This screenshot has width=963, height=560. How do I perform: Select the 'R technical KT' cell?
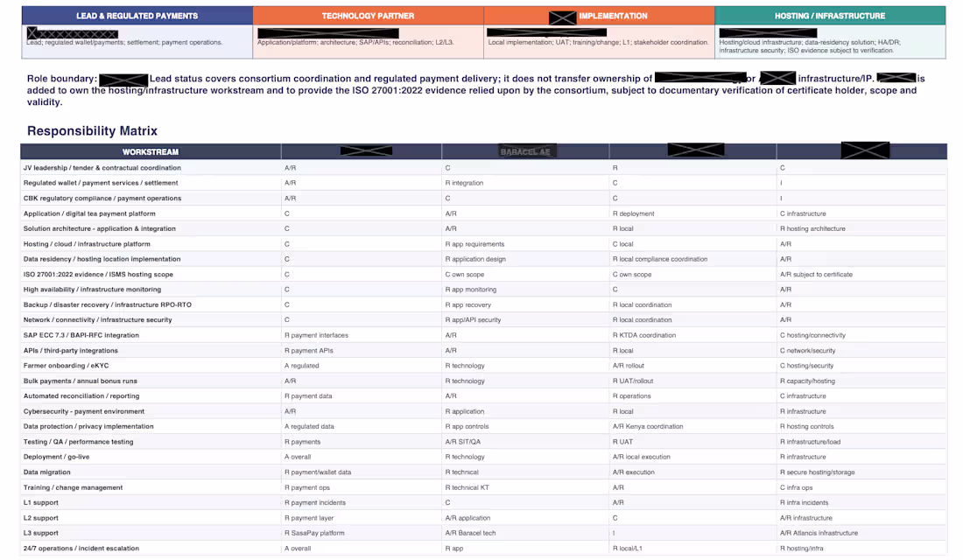467,487
